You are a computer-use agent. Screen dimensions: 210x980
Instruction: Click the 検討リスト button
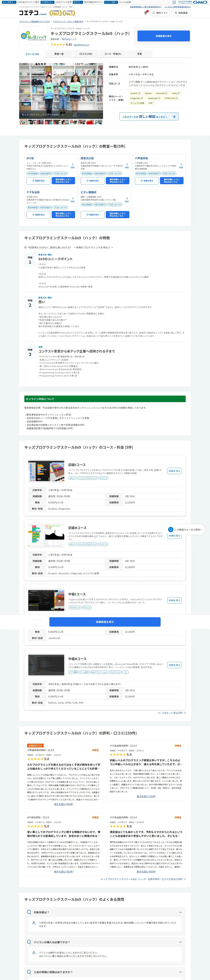pyautogui.click(x=160, y=13)
